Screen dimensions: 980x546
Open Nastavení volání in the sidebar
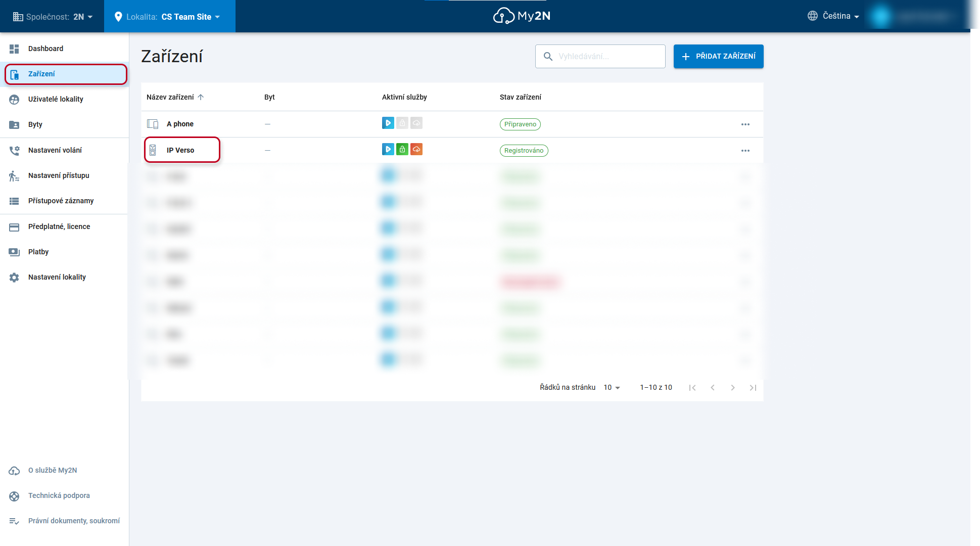point(64,151)
